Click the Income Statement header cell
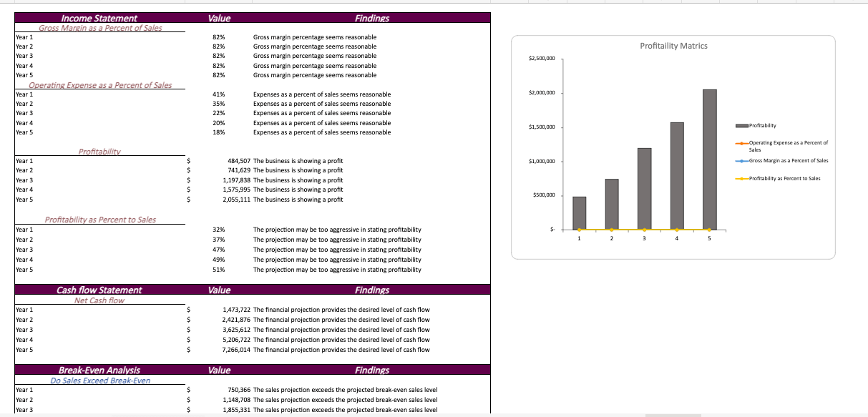Viewport: 868px width, 417px height. tap(99, 18)
